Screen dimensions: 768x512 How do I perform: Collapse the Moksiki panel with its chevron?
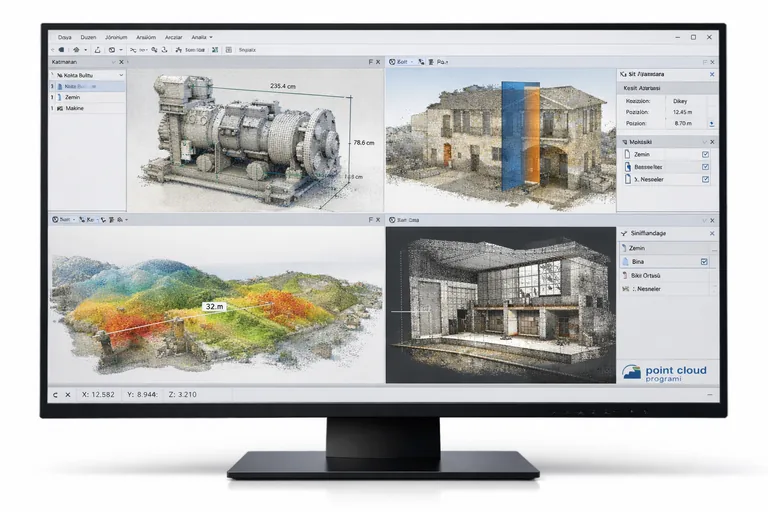pyautogui.click(x=704, y=142)
